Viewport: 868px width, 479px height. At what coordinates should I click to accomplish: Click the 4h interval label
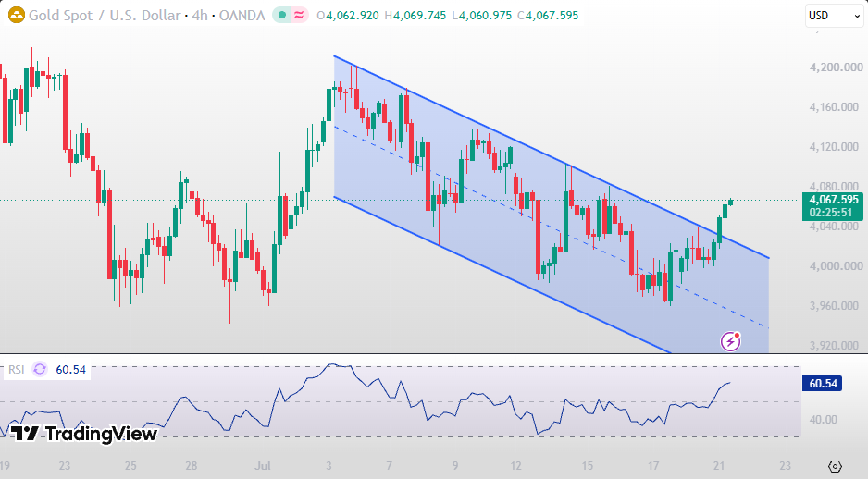pyautogui.click(x=199, y=15)
